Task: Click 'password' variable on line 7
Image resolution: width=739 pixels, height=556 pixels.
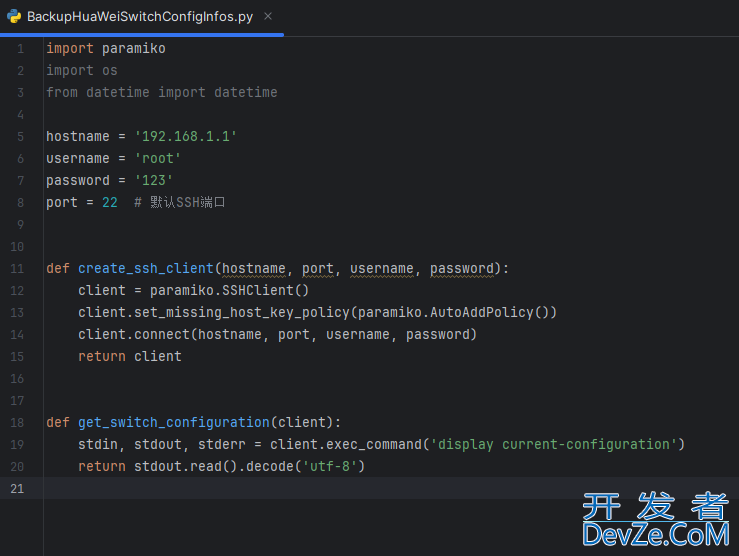Action: click(x=78, y=180)
